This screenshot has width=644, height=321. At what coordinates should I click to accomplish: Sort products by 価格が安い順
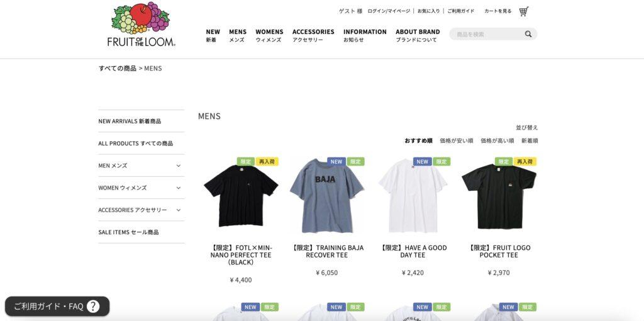point(457,140)
